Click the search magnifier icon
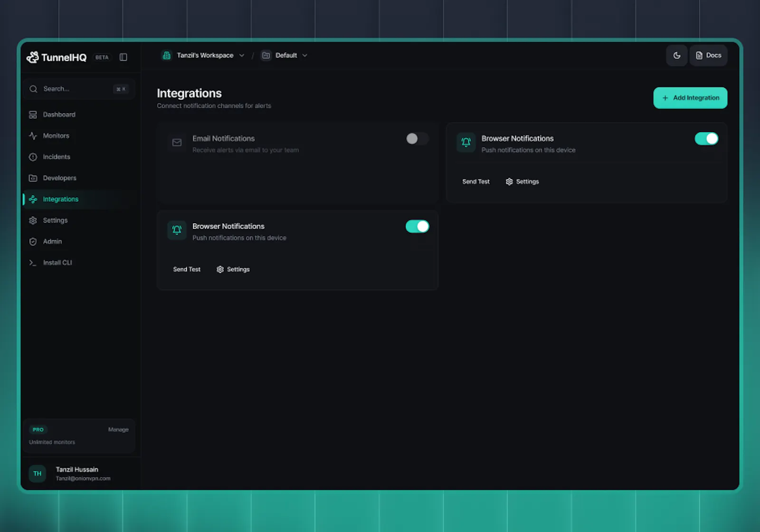 click(33, 89)
